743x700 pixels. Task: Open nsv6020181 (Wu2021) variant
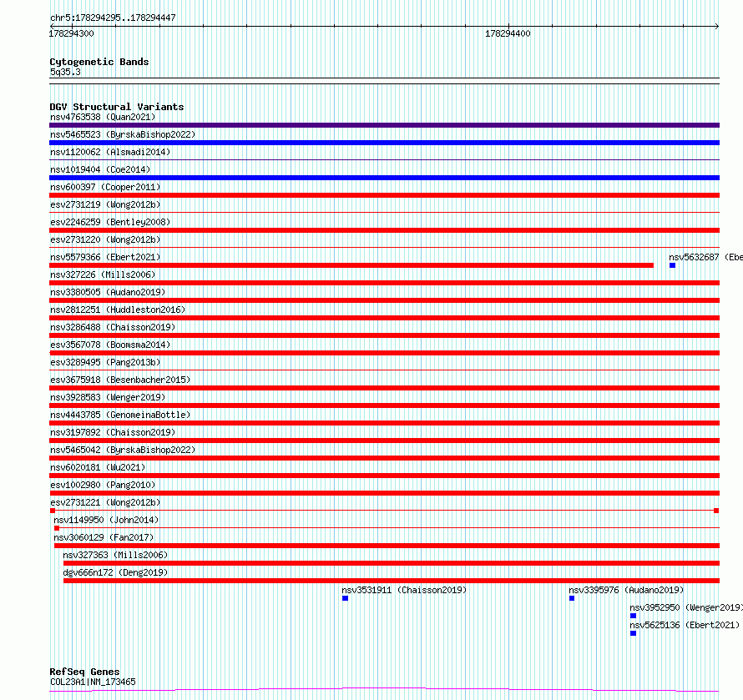point(98,467)
